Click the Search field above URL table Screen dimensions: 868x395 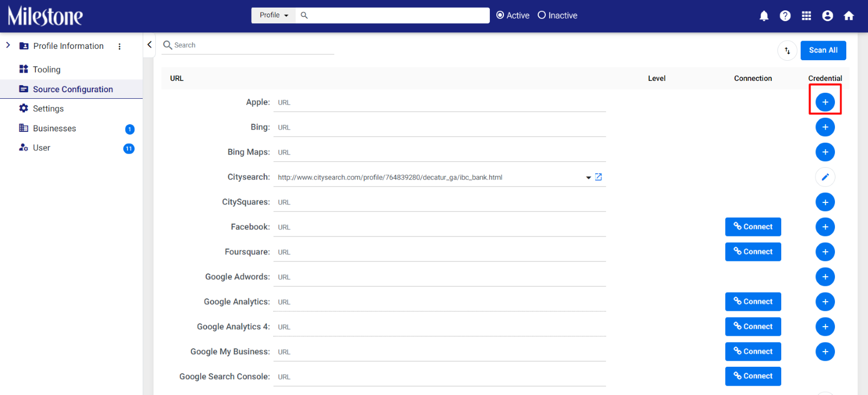coord(248,45)
